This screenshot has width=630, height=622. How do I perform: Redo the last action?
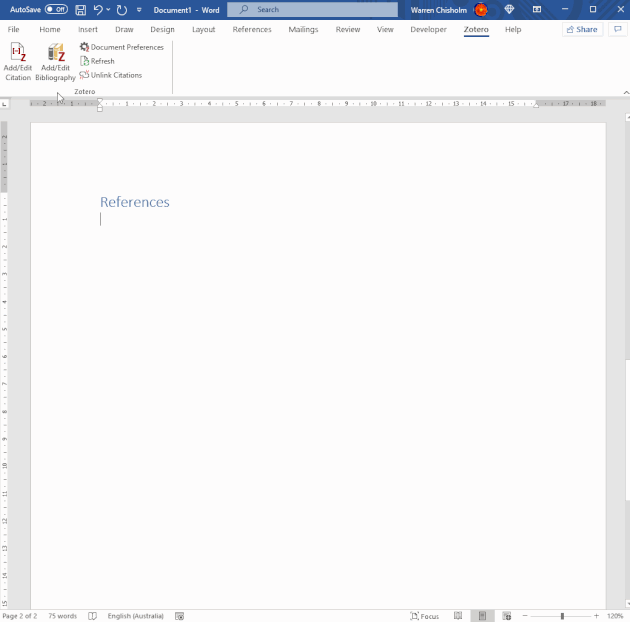click(x=122, y=10)
